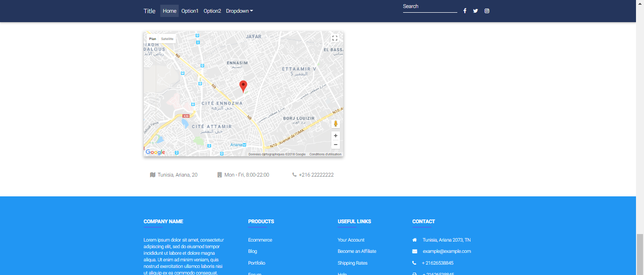Toggle fullscreen view on the map
Image resolution: width=644 pixels, height=275 pixels.
tap(335, 39)
